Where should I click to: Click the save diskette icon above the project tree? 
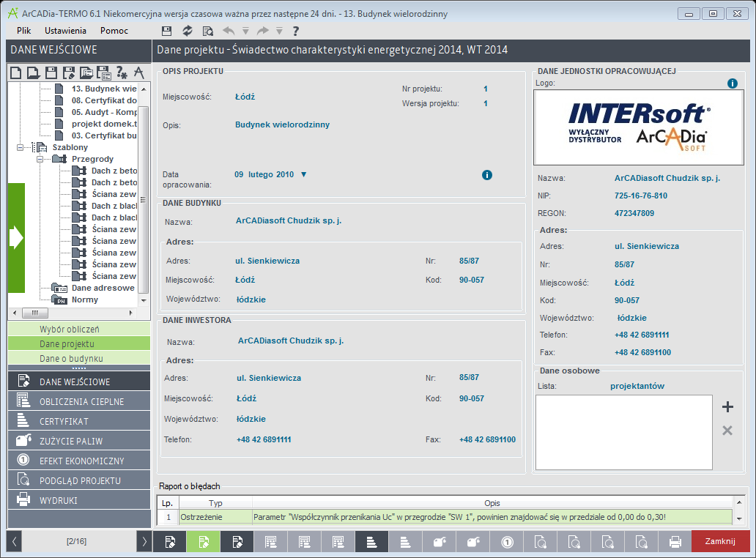click(51, 72)
